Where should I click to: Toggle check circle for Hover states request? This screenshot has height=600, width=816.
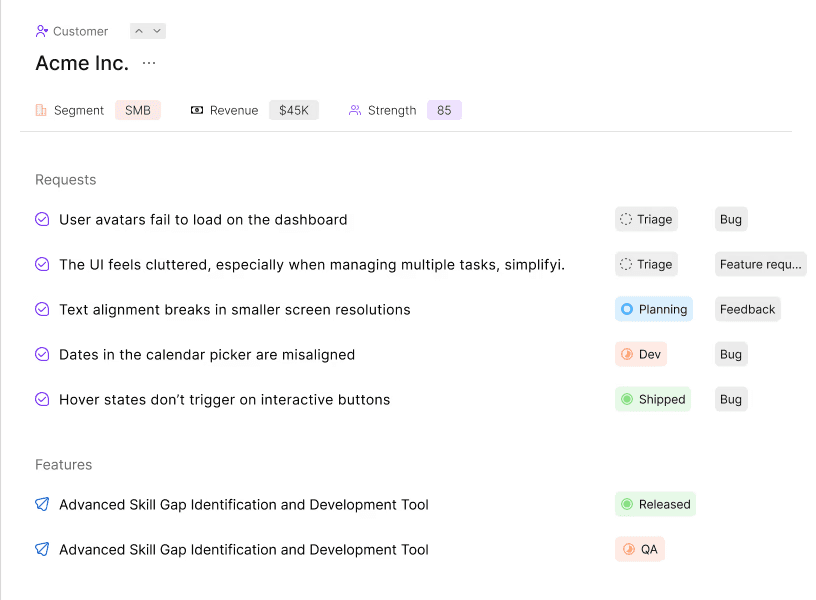[42, 400]
